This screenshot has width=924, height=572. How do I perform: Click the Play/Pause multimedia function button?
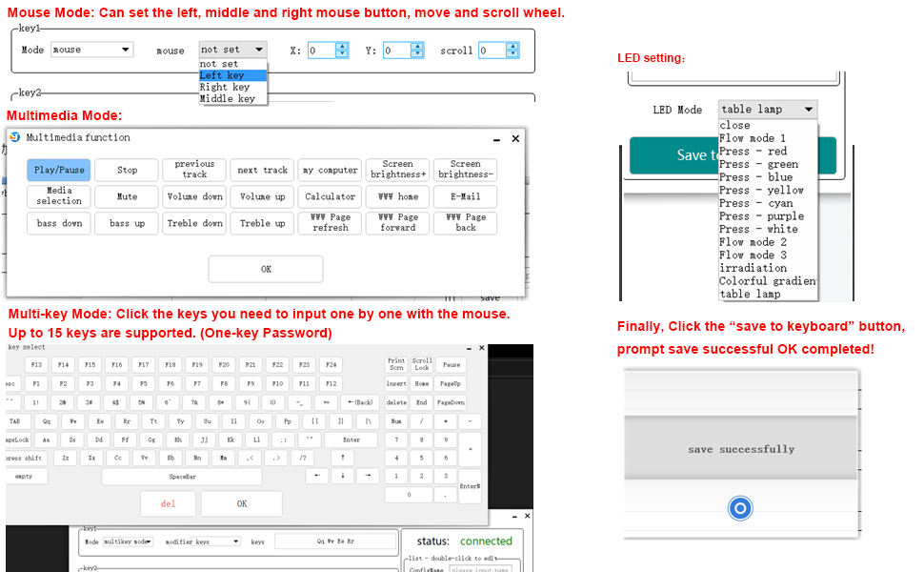[59, 171]
